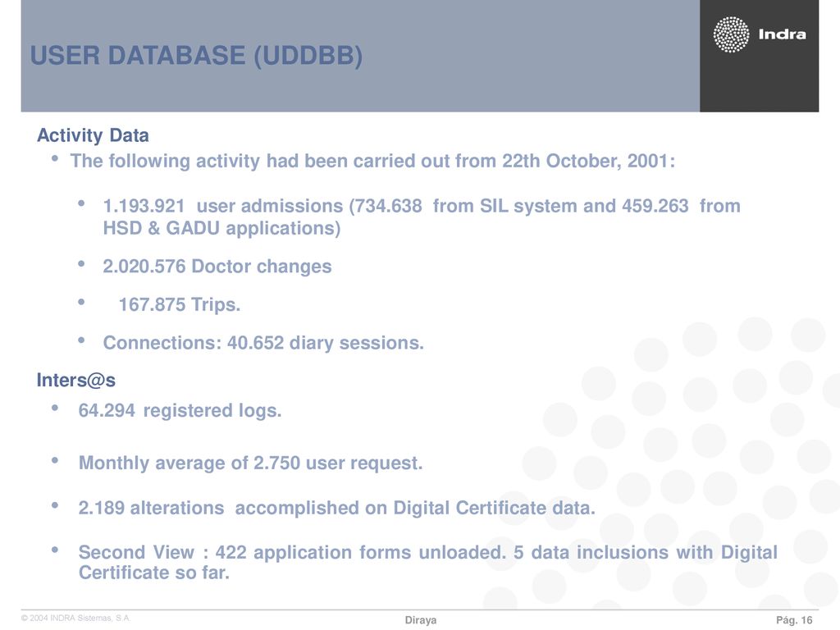Select 'Connections: 40.652 diary sessions.' text
The height and width of the screenshot is (630, 840).
tap(263, 343)
